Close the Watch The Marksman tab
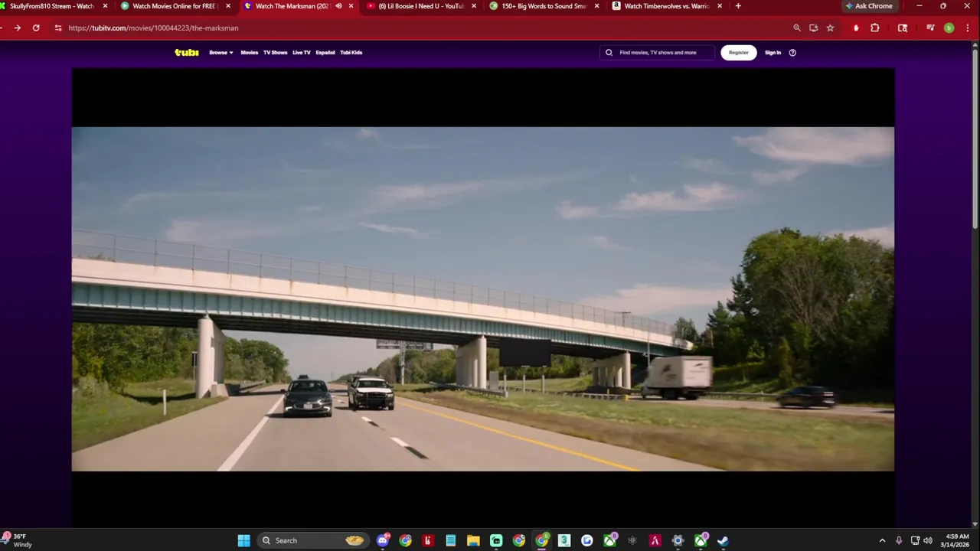The image size is (980, 551). pos(351,6)
